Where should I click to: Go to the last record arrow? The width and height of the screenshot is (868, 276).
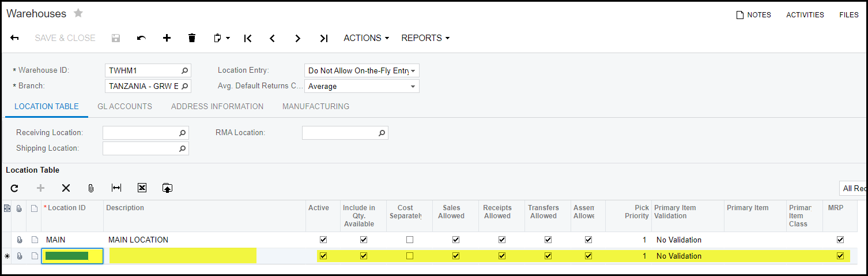point(323,38)
